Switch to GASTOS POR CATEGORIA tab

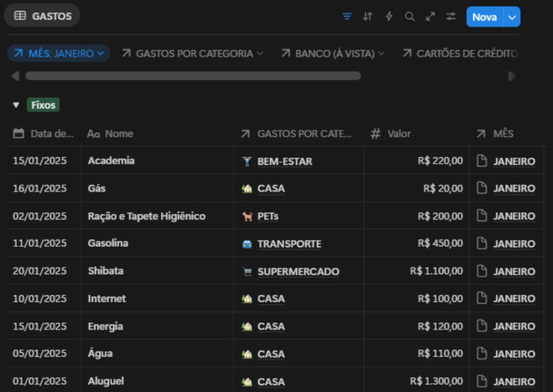[193, 53]
